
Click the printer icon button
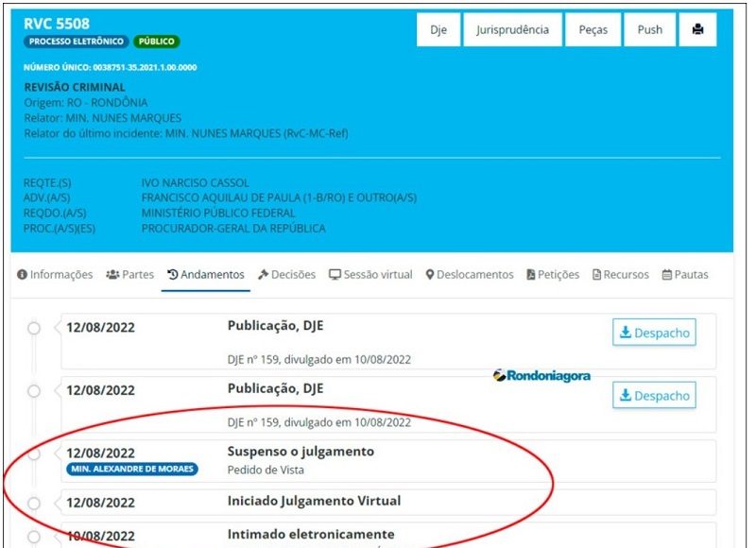(698, 30)
